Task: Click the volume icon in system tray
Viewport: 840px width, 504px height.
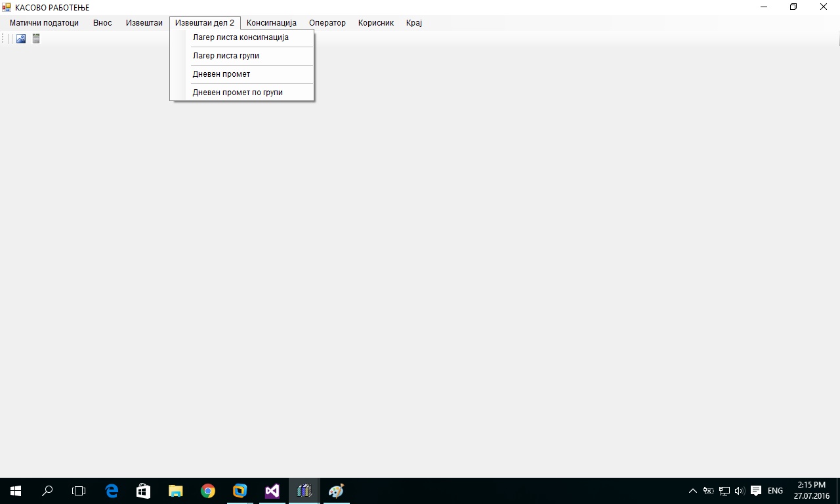Action: pyautogui.click(x=740, y=491)
